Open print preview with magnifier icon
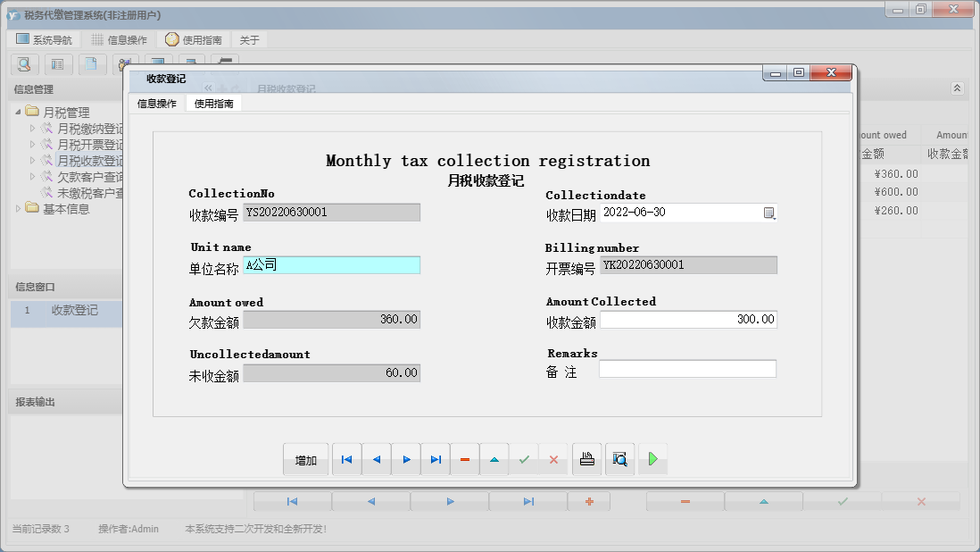Viewport: 980px width, 552px height. 619,460
